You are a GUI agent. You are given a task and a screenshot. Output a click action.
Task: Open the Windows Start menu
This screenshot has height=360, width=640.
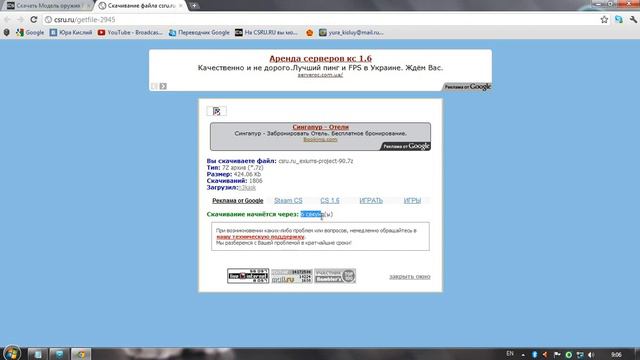(x=12, y=353)
